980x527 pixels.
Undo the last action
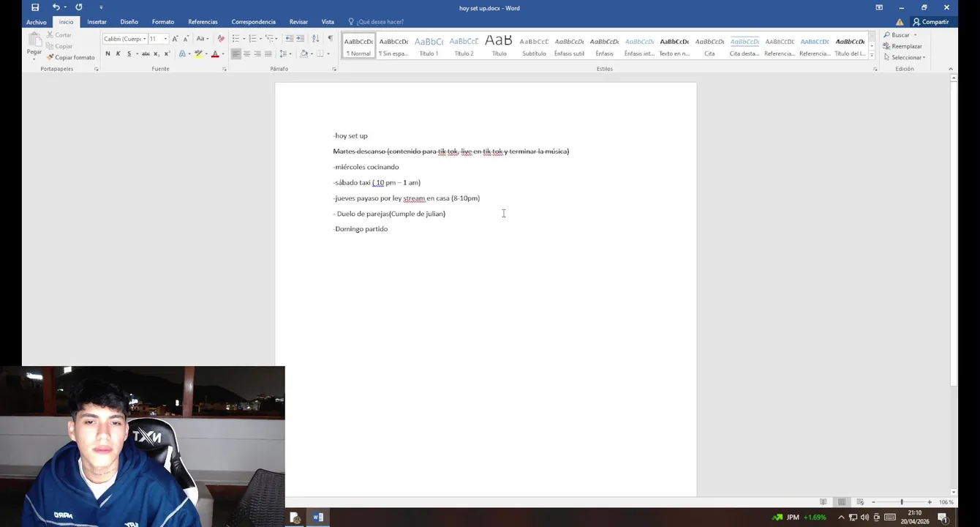55,7
